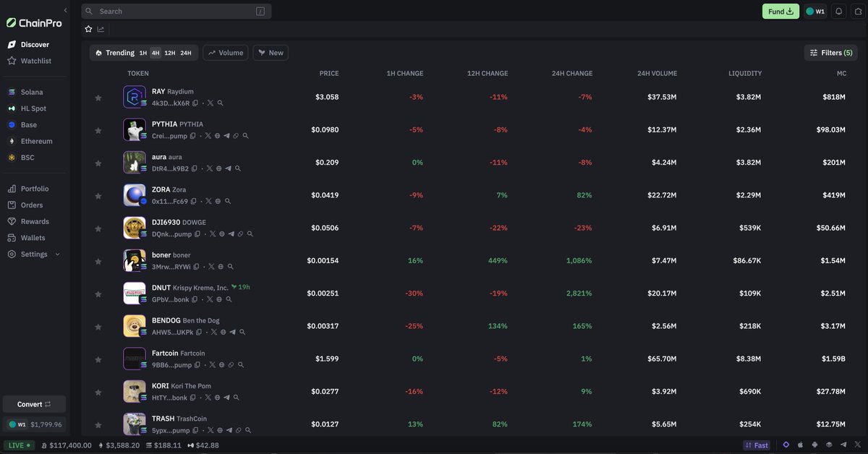
Task: Open the W1 wallet selector in header
Action: [815, 12]
